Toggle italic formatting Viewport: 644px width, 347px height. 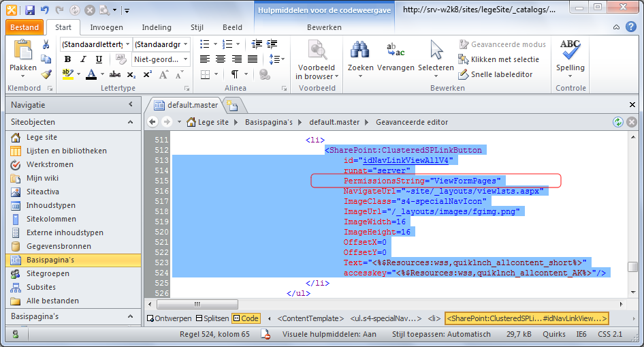[x=83, y=59]
